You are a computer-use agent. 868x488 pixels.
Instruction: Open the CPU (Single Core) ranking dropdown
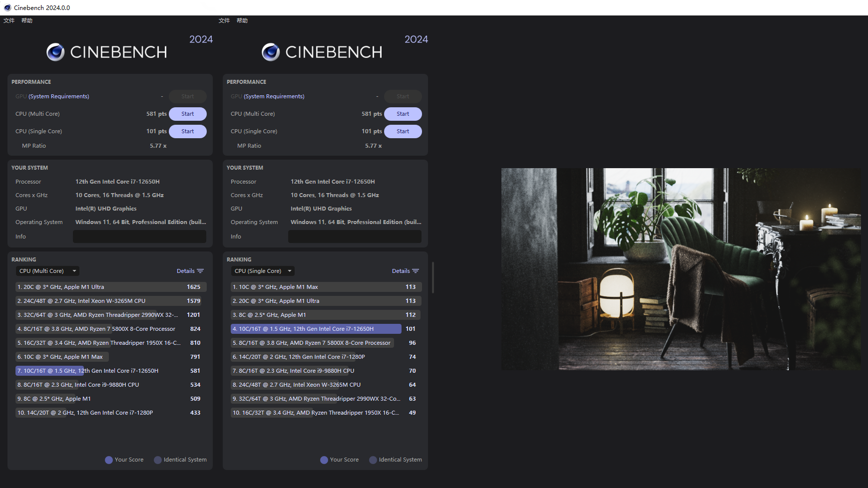pos(263,271)
